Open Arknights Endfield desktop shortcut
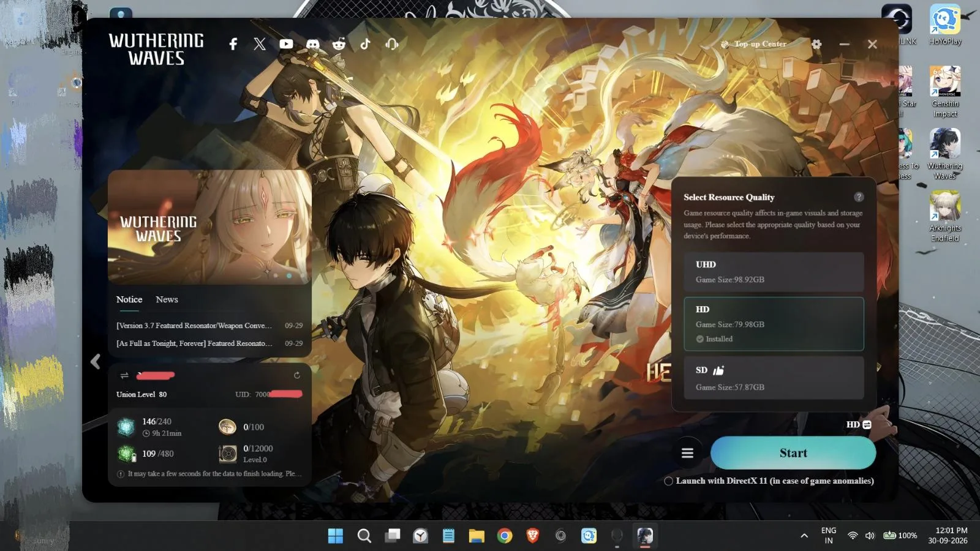This screenshot has width=980, height=551. [x=945, y=216]
